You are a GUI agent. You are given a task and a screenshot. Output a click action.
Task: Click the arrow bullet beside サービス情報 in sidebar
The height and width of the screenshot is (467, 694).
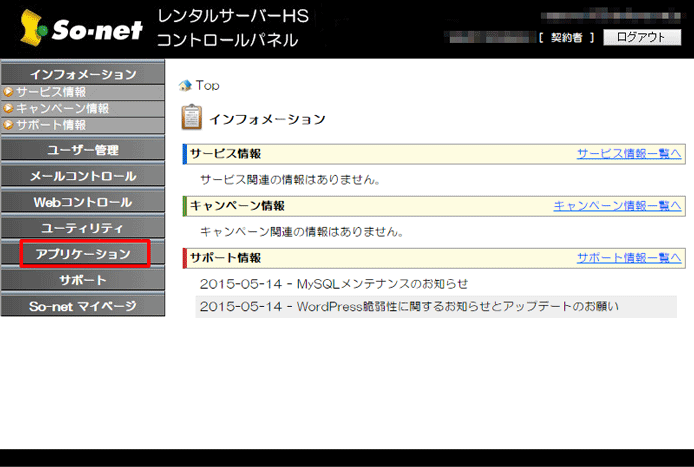click(x=8, y=92)
